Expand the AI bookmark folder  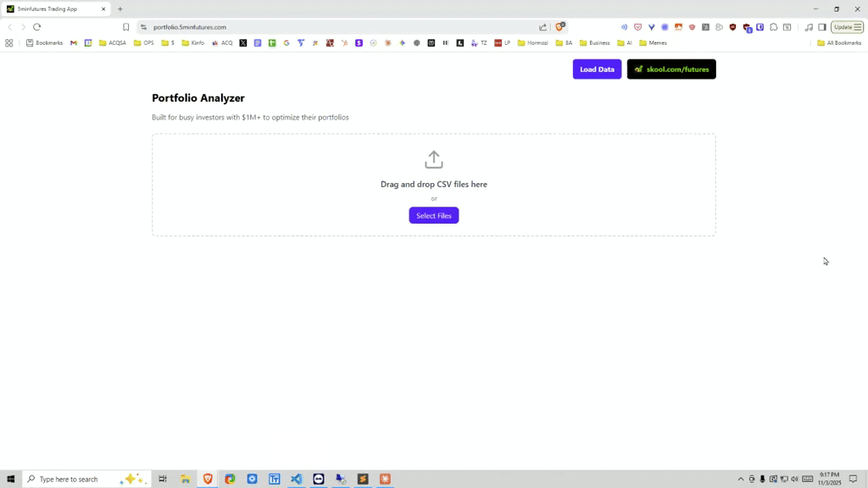[625, 42]
